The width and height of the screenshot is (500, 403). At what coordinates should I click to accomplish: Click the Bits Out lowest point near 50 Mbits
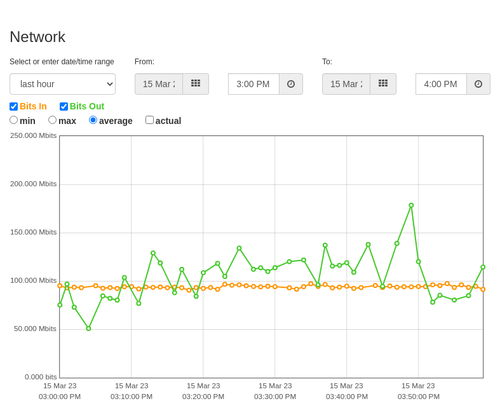point(88,328)
